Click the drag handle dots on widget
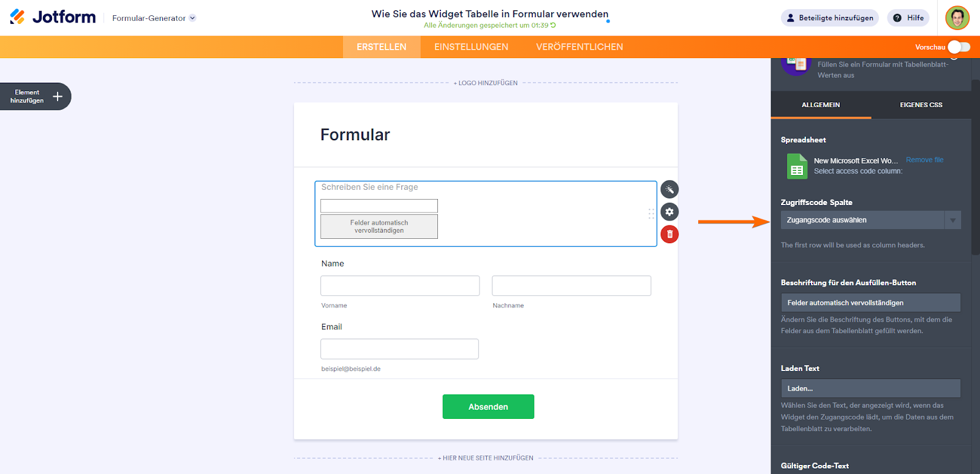 [x=651, y=213]
